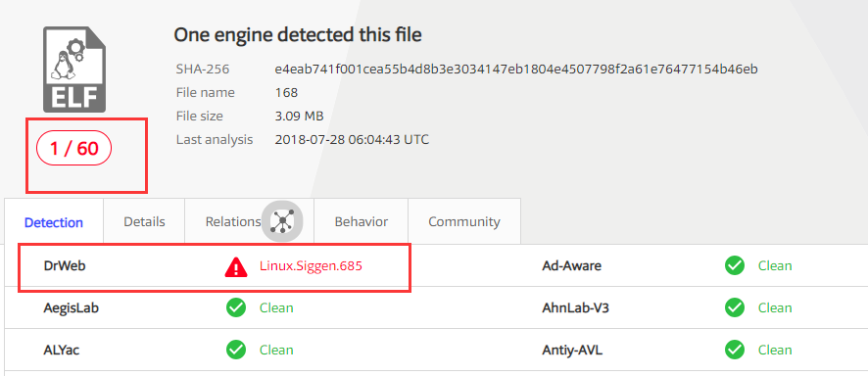The height and width of the screenshot is (376, 868).
Task: Click the Clean result for AhnLab-V3
Action: [x=775, y=308]
